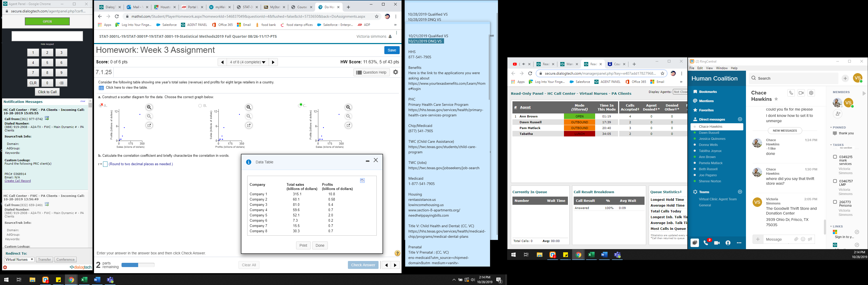Click the Create Call Record link
Viewport: 868px width, 285px height.
tap(17, 181)
